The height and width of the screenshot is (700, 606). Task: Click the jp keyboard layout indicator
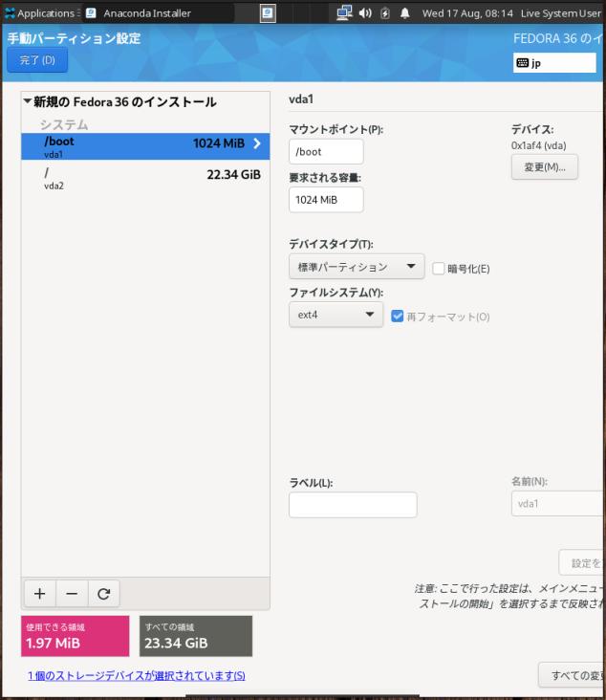tap(554, 62)
